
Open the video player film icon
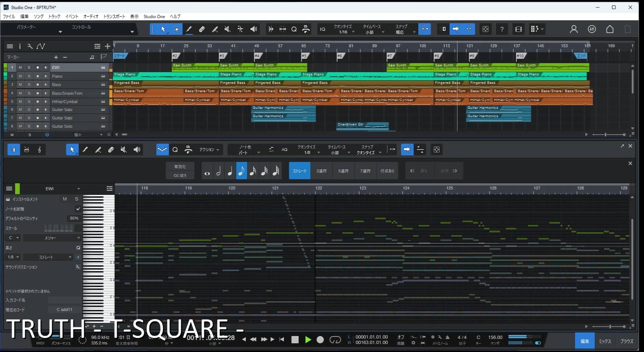(x=519, y=29)
